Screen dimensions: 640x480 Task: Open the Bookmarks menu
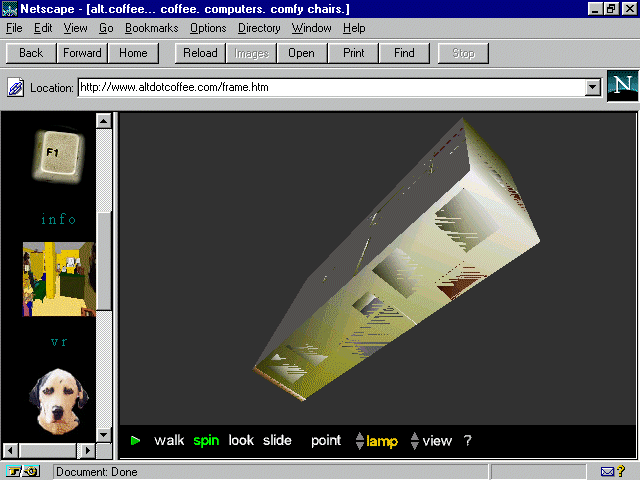[152, 28]
